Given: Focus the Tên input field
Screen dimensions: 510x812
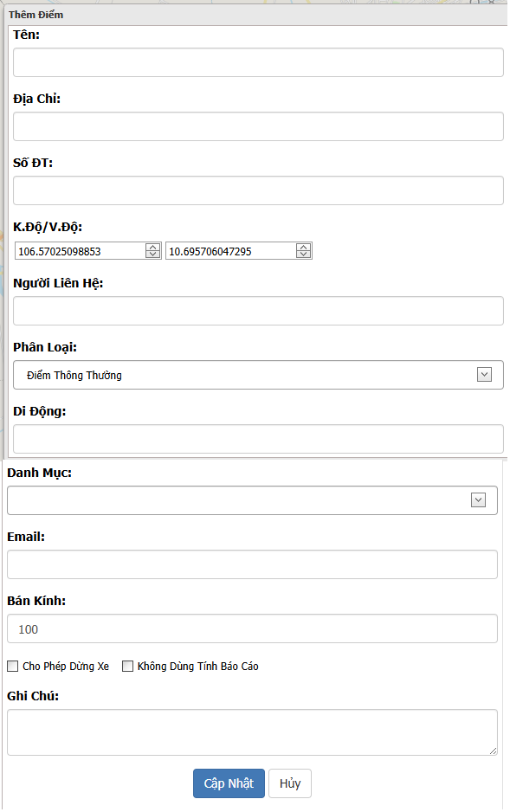Looking at the screenshot, I should tap(258, 62).
